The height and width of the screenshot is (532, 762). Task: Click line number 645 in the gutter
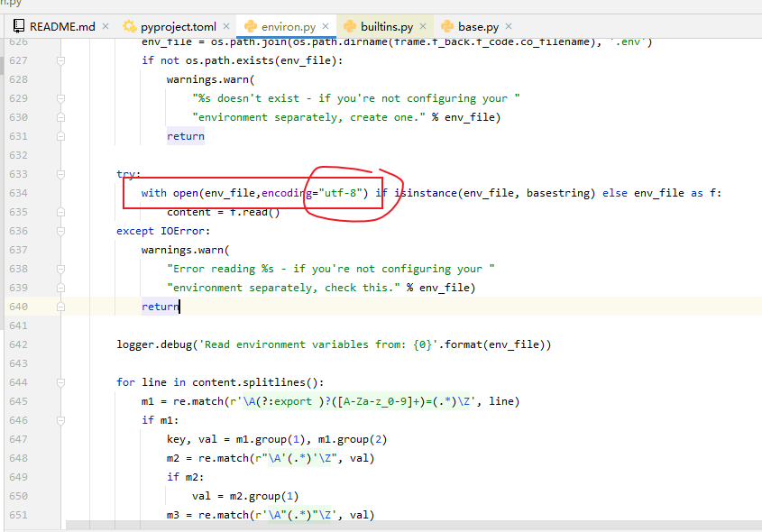pos(18,401)
